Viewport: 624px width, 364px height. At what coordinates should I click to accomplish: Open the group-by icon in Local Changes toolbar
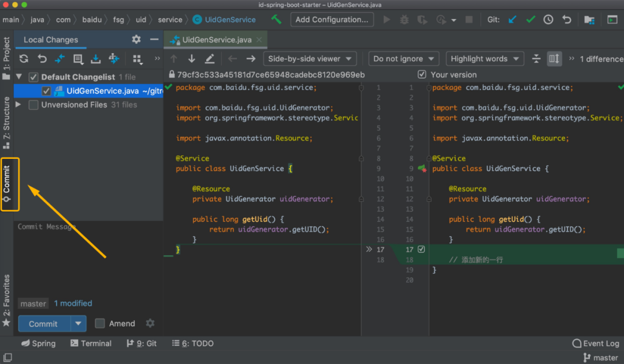tap(138, 58)
